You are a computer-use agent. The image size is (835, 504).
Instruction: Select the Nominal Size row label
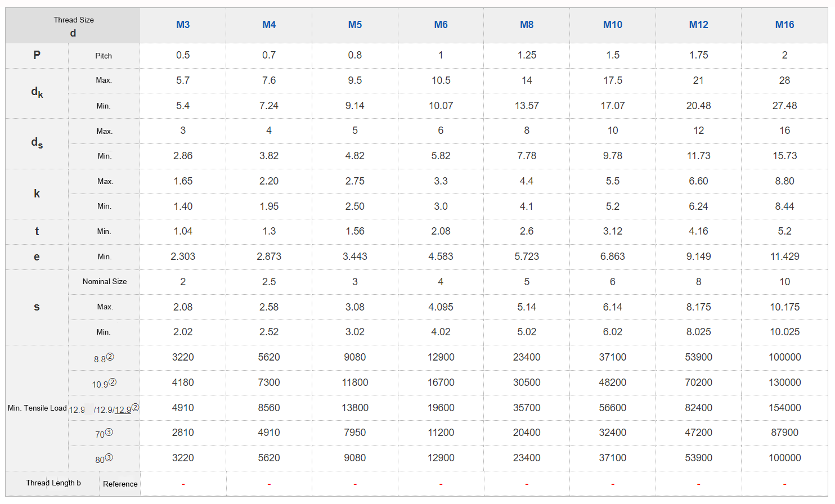click(x=105, y=281)
